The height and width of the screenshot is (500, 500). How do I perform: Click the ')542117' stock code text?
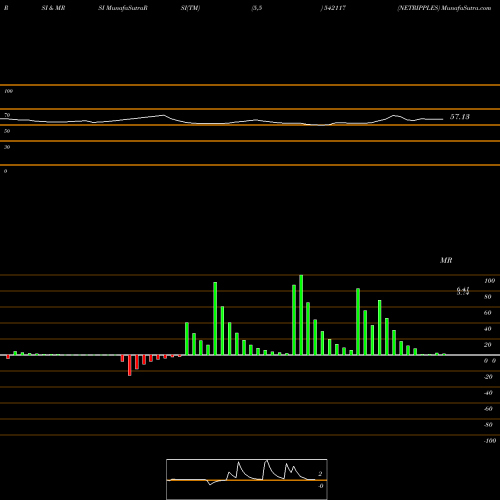[x=333, y=8]
